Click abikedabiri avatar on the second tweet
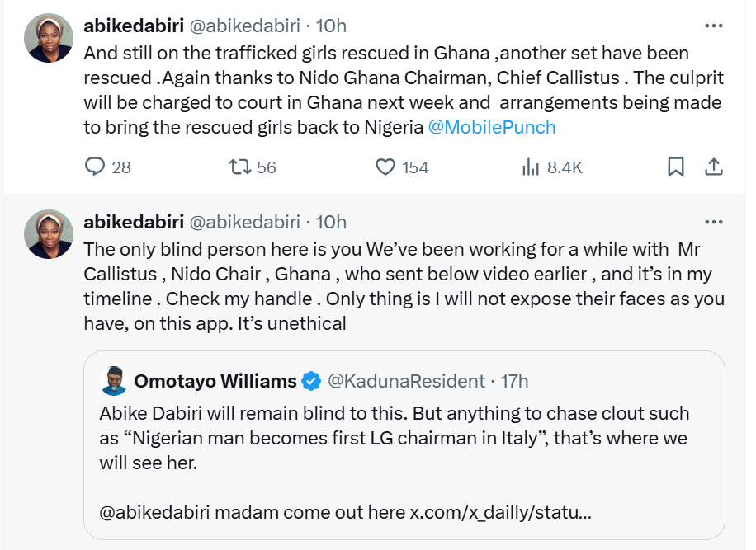 pos(49,234)
